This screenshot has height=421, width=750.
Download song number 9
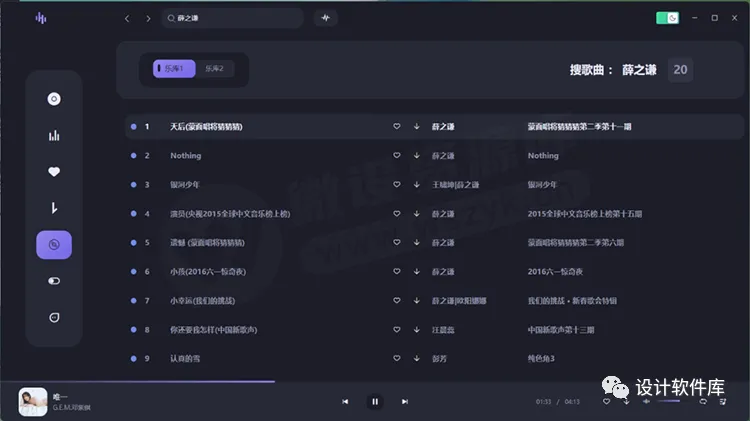click(x=417, y=358)
